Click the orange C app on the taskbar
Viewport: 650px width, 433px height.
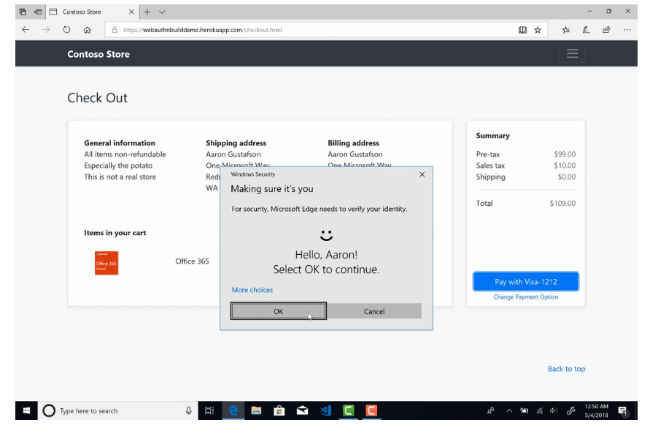371,411
